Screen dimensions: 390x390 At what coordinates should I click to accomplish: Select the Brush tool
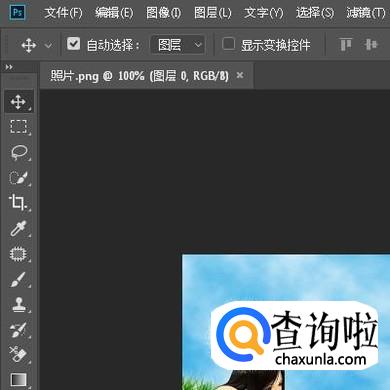pos(19,279)
